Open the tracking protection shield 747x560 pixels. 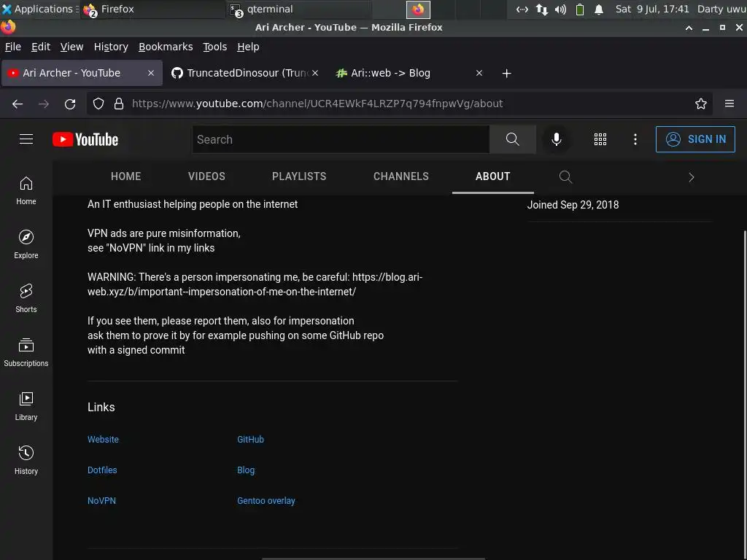pos(98,104)
